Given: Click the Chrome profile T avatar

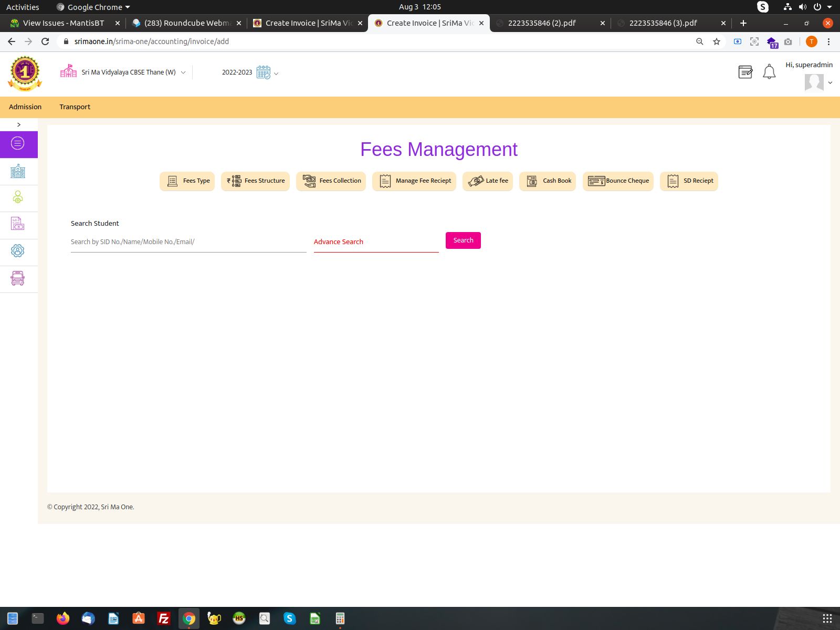Looking at the screenshot, I should tap(812, 41).
